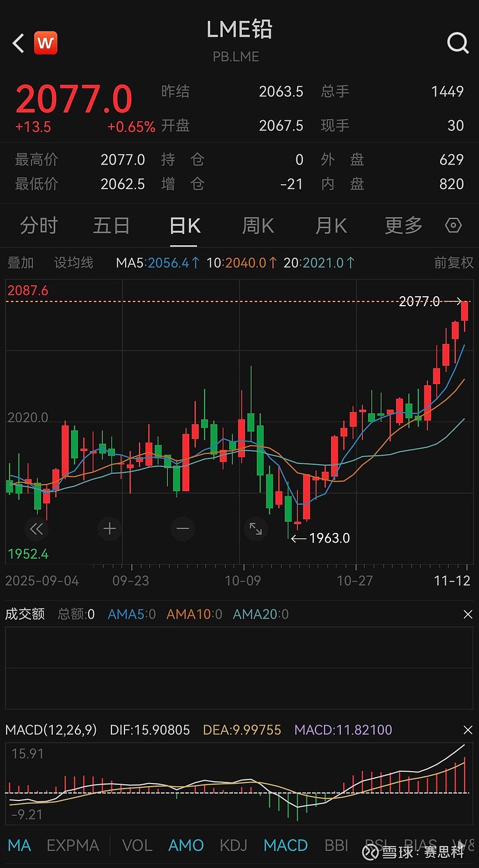Expand chart to fullscreen icon
This screenshot has width=479, height=868.
click(x=256, y=529)
